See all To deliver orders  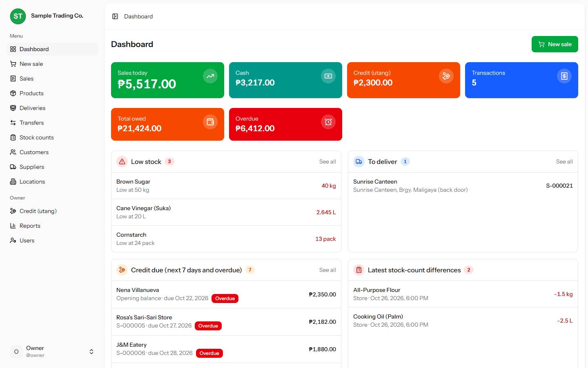[564, 162]
